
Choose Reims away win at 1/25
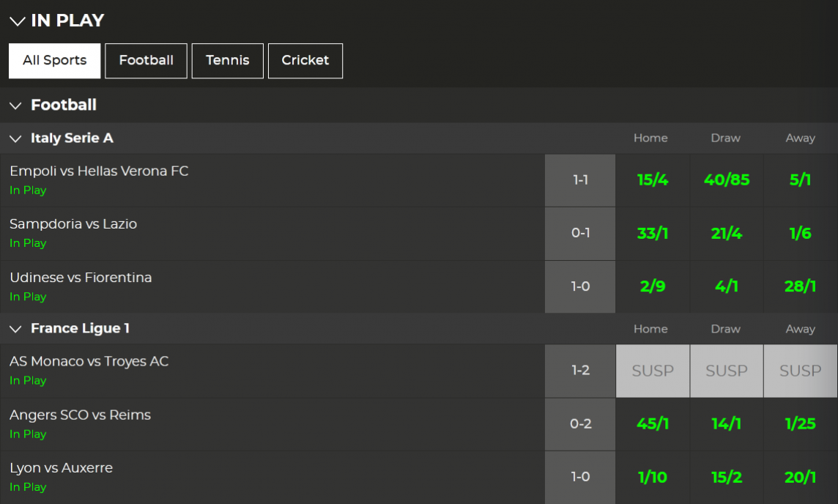tap(800, 424)
